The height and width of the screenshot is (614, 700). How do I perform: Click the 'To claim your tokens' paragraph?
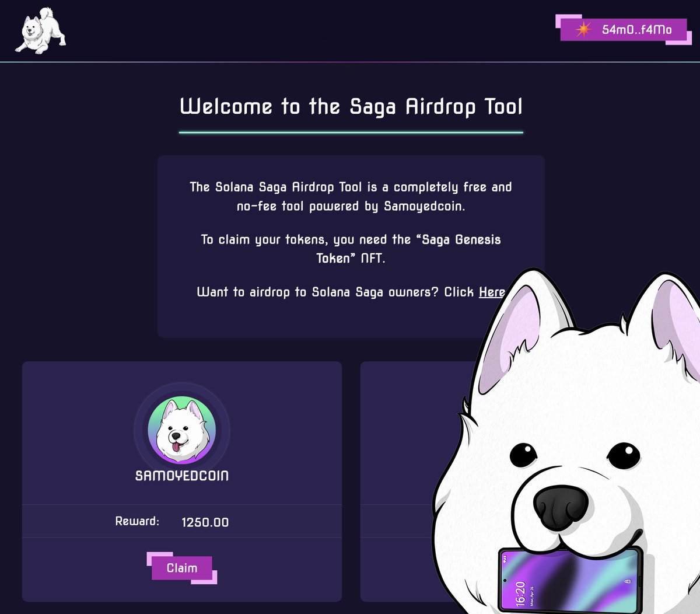coord(351,249)
